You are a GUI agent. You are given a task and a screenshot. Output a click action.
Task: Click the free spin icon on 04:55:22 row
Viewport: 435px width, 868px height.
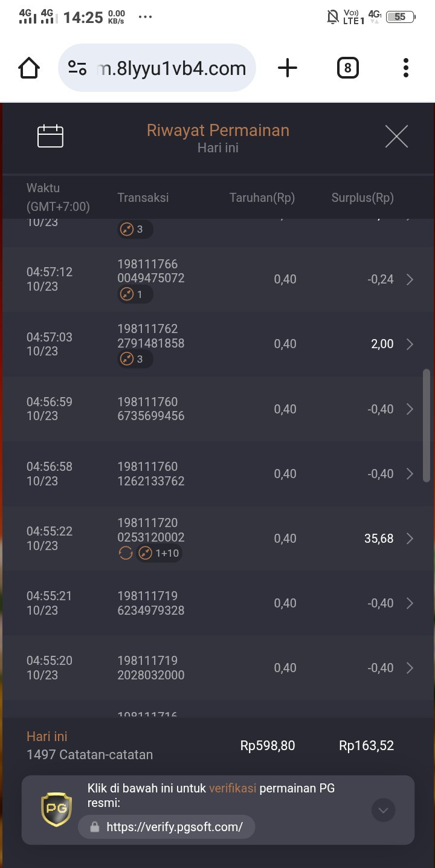click(x=125, y=553)
